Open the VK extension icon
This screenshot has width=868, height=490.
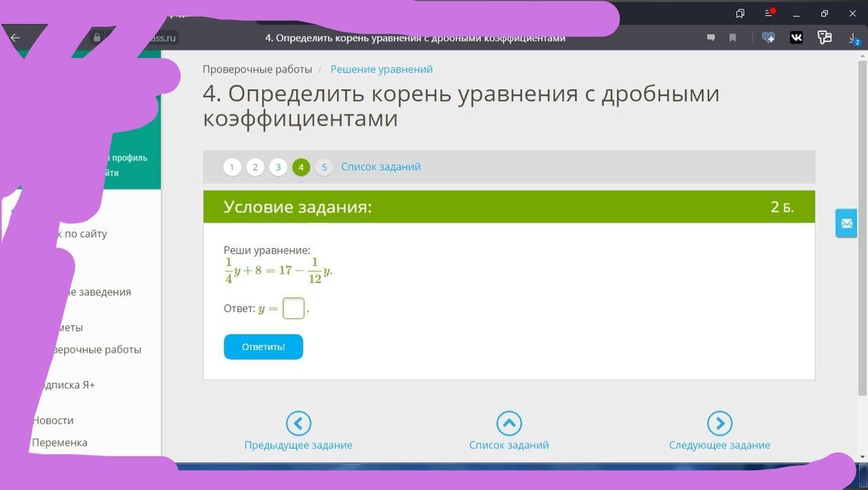[796, 38]
